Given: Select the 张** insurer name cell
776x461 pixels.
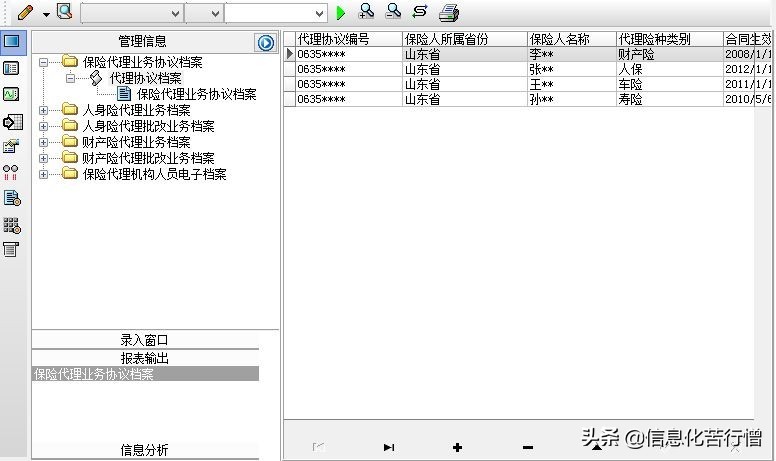Looking at the screenshot, I should [572, 69].
